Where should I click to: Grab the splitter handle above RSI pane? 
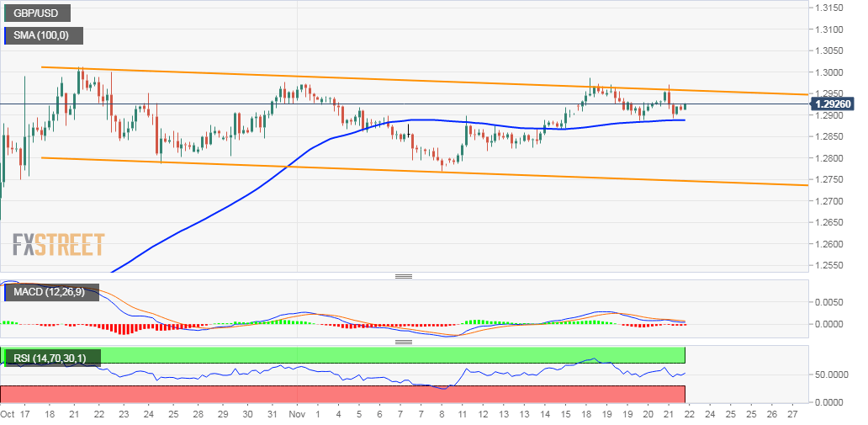[x=404, y=342]
